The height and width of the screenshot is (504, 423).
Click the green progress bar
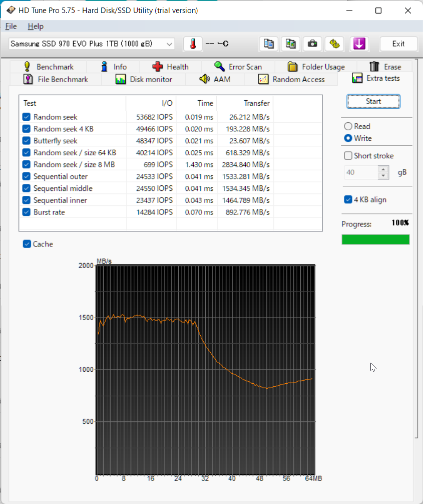coord(375,239)
